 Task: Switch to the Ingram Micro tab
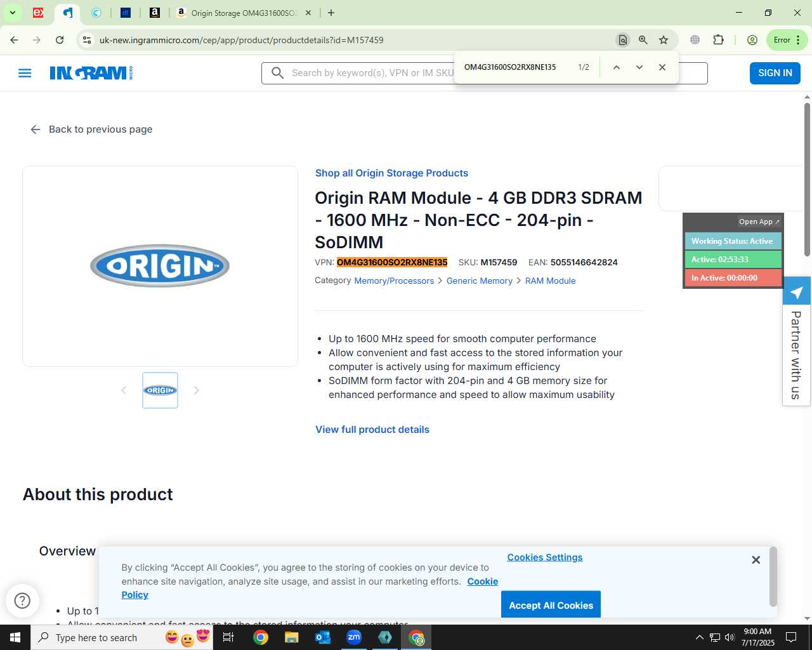(67, 13)
